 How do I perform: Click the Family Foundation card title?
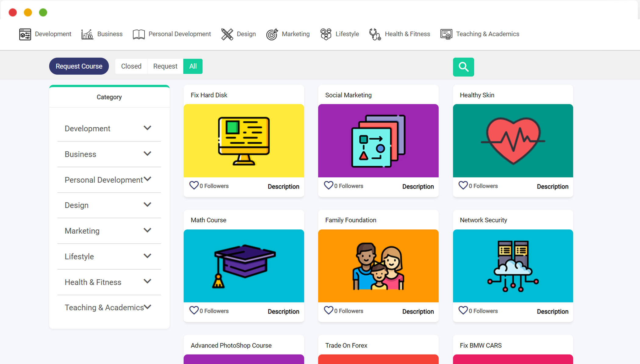point(350,220)
